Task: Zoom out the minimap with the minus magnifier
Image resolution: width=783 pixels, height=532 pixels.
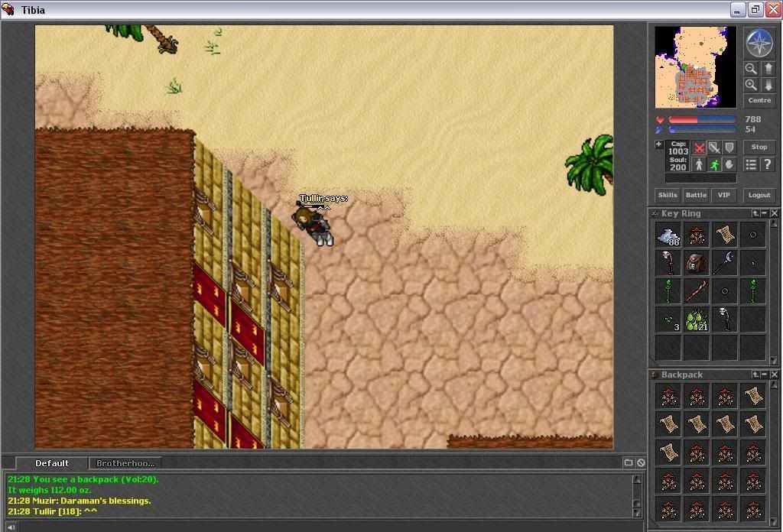Action: tap(751, 68)
